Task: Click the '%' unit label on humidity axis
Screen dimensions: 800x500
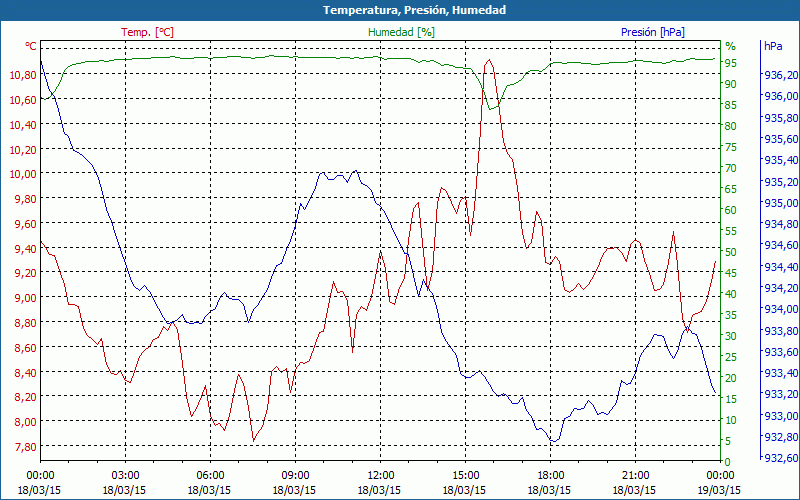Action: (x=731, y=46)
